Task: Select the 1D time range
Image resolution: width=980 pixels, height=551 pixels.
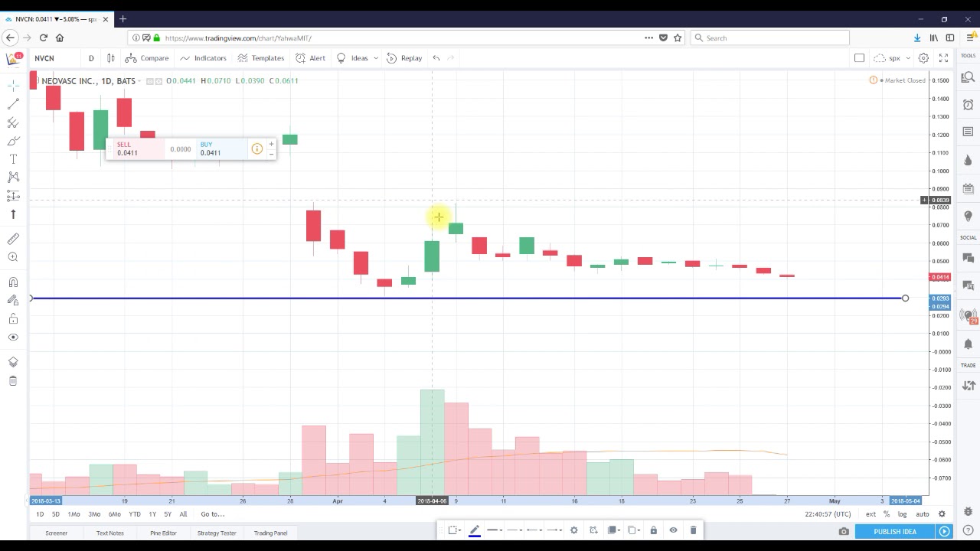Action: pyautogui.click(x=40, y=514)
